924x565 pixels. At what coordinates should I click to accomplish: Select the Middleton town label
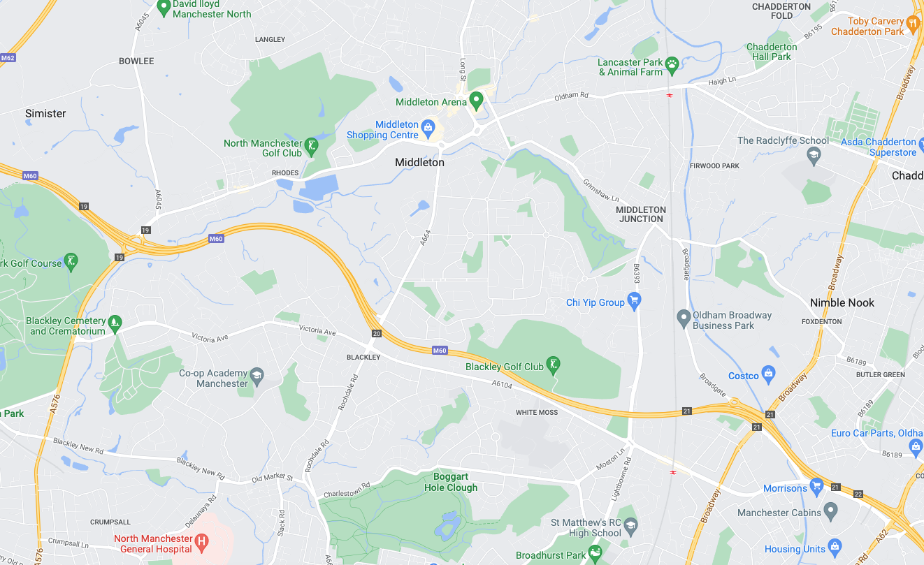tap(419, 162)
